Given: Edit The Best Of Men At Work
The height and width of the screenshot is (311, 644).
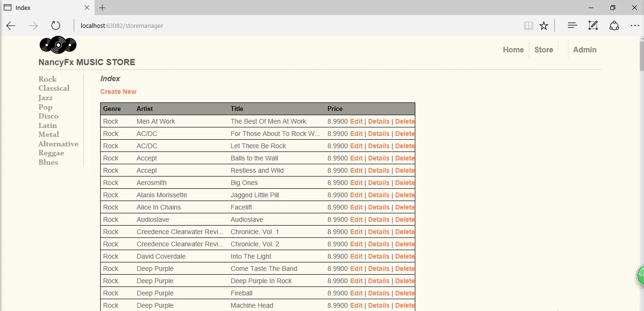Looking at the screenshot, I should pos(356,121).
